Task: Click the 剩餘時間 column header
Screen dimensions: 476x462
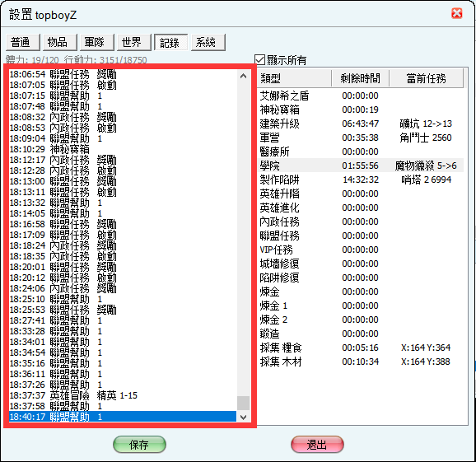Action: coord(360,78)
